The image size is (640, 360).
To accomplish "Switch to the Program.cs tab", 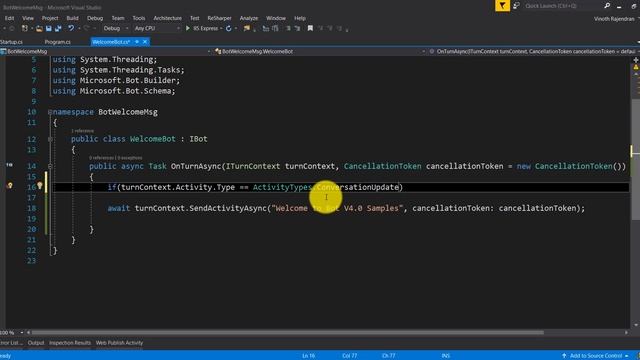I will (x=58, y=42).
